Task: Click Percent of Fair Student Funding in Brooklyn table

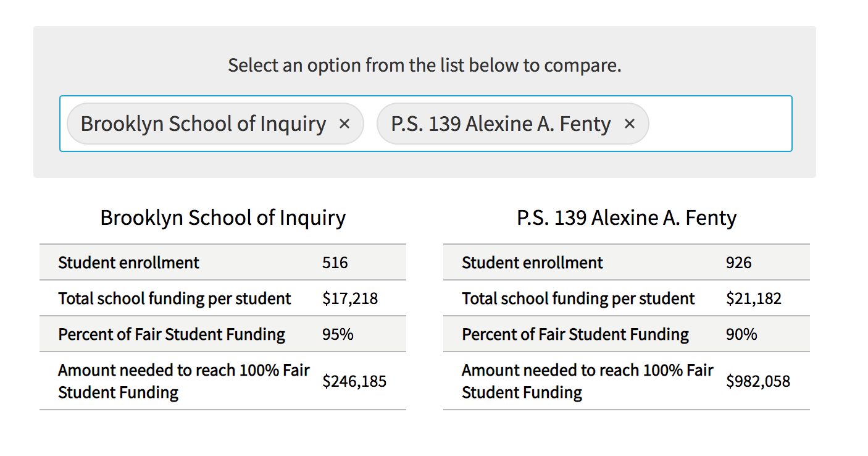Action: (x=172, y=334)
